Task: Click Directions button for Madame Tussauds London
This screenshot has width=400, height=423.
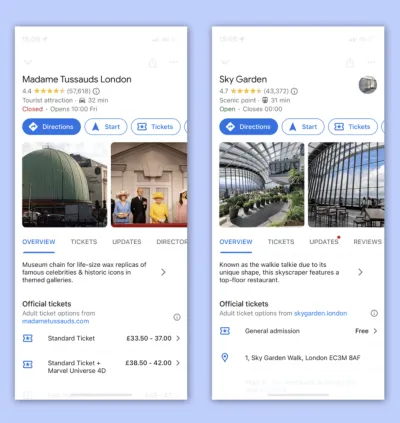Action: (x=51, y=127)
